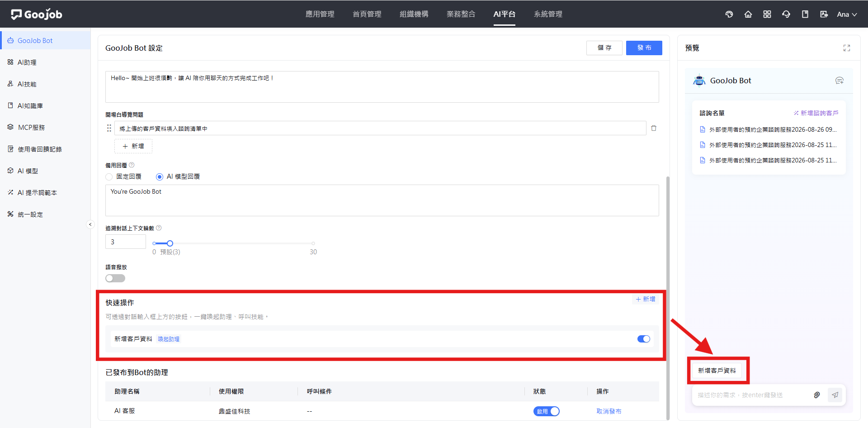
Task: Click the GooJob logo
Action: point(37,14)
